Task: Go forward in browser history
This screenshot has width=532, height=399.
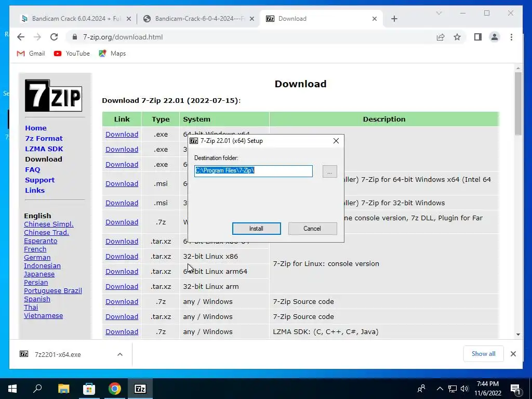Action: (37, 37)
